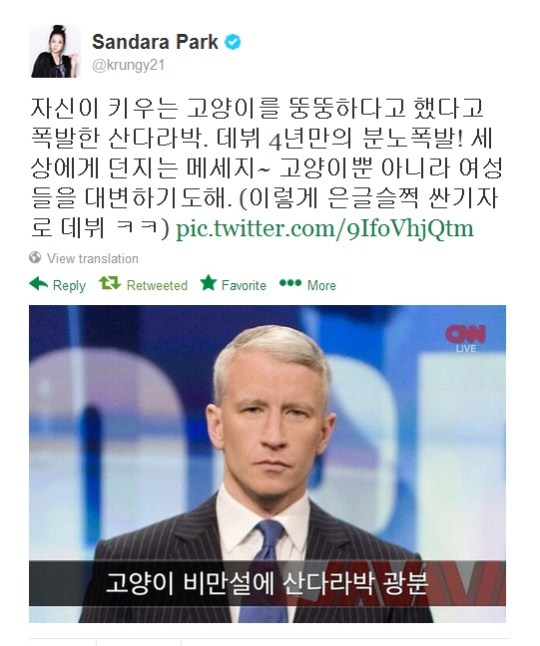540x646 pixels.
Task: Click the blue verified badge icon
Action: click(233, 42)
